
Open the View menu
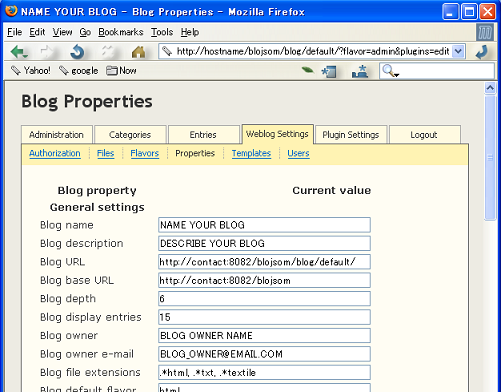pyautogui.click(x=62, y=32)
